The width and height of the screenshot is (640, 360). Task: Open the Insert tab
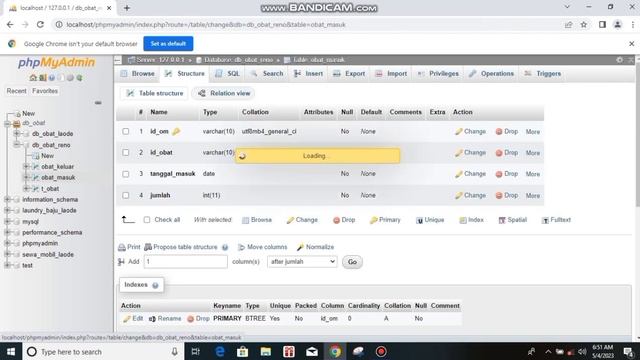(x=309, y=74)
